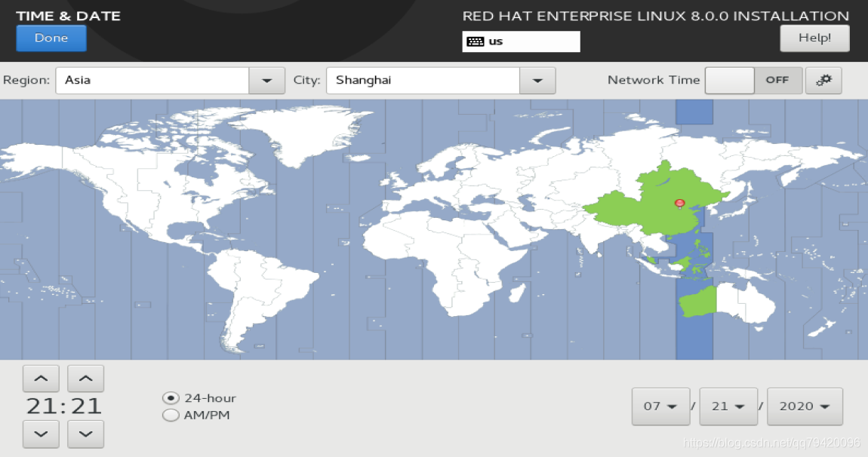Click the blue Done button

pyautogui.click(x=51, y=38)
